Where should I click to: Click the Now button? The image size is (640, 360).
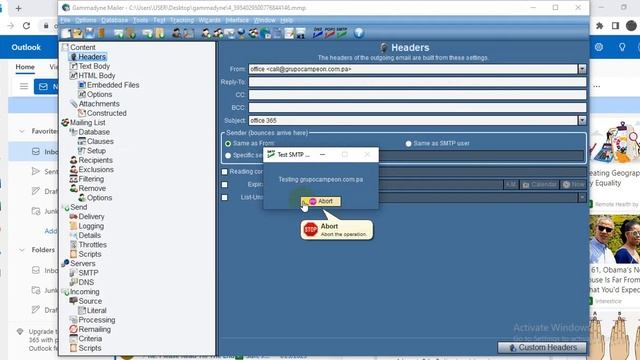[573, 185]
